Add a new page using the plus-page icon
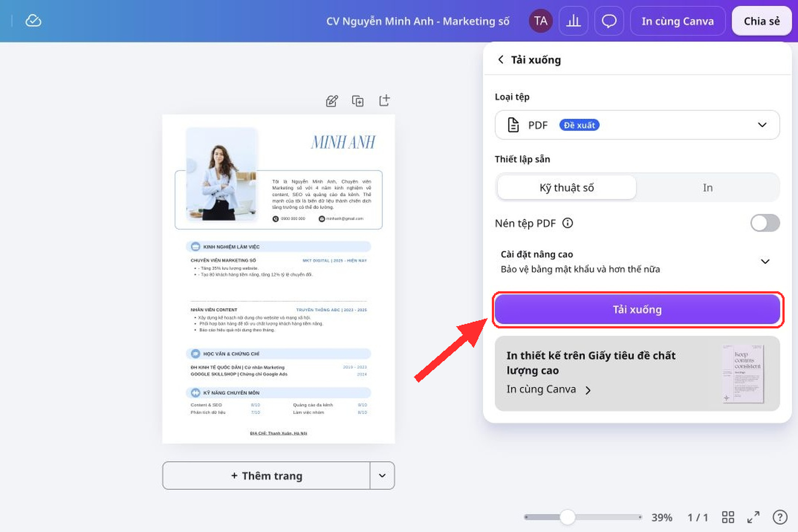The image size is (798, 532). [x=384, y=101]
